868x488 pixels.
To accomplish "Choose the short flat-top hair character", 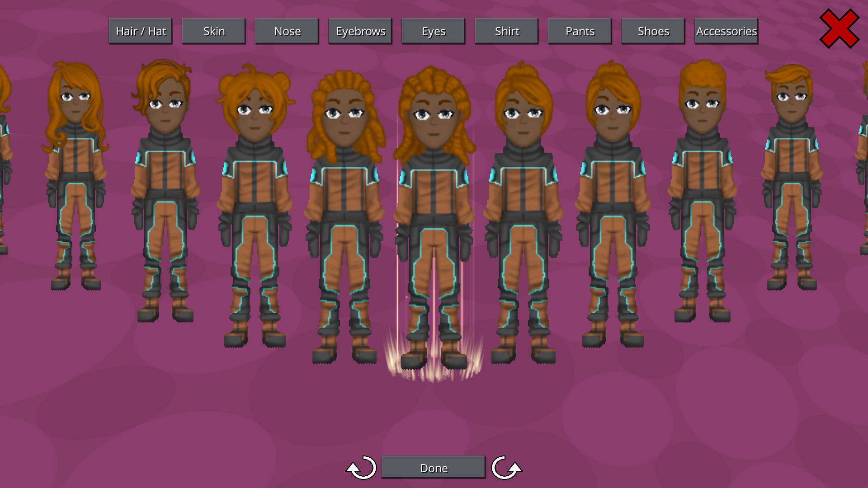I will 702,191.
